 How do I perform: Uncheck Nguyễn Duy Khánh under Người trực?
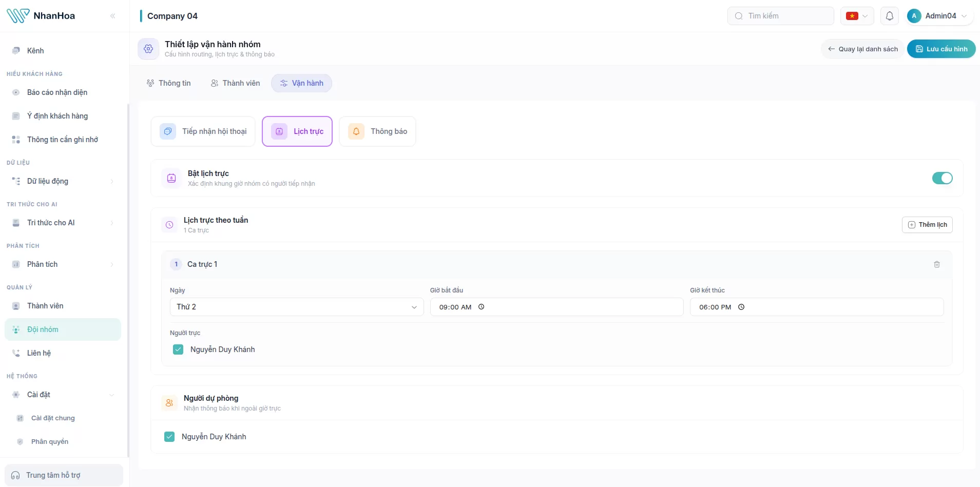click(x=178, y=349)
